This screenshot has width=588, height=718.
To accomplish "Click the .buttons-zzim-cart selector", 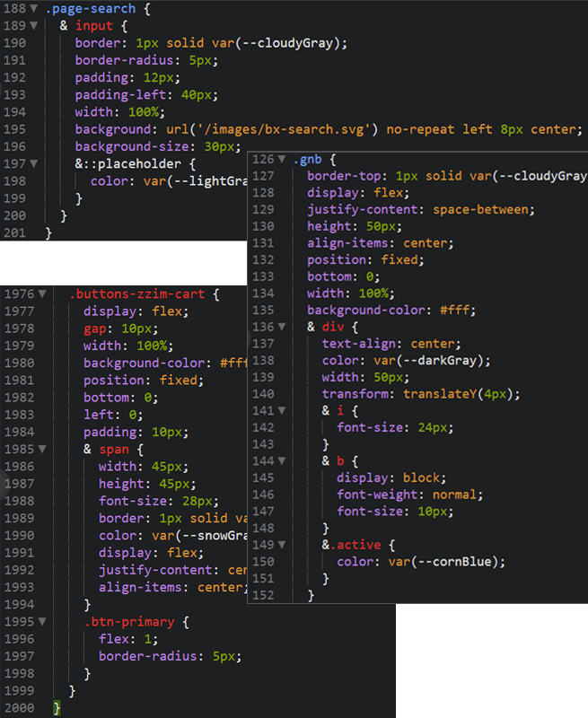I will (137, 294).
